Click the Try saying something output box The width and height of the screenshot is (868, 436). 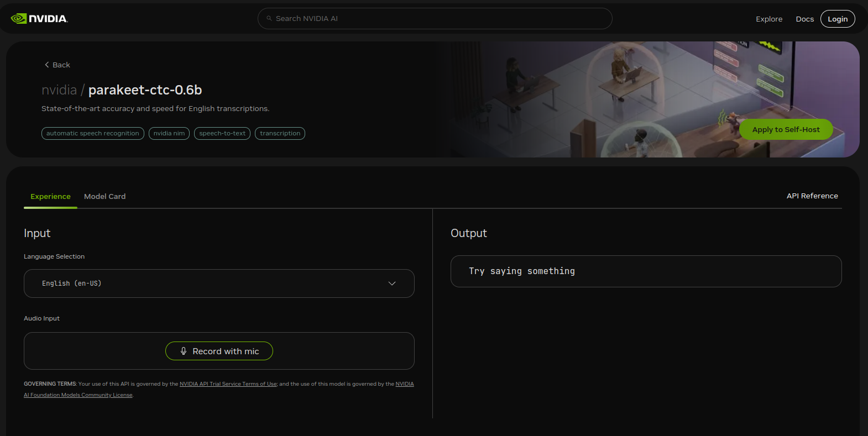click(x=646, y=271)
